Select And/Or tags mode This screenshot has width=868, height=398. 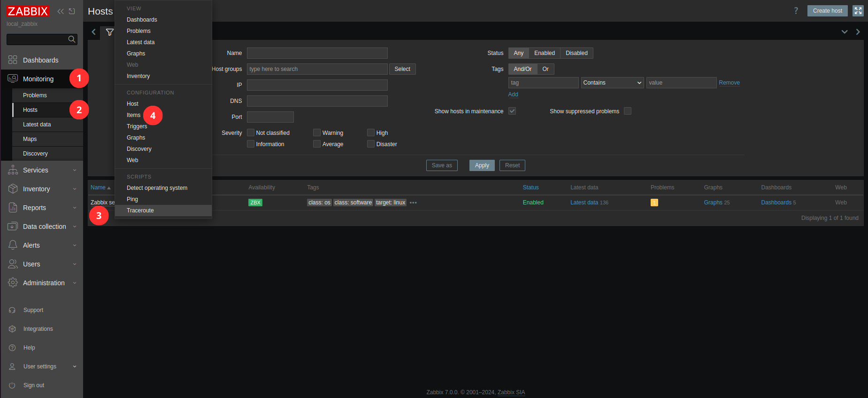click(x=522, y=69)
